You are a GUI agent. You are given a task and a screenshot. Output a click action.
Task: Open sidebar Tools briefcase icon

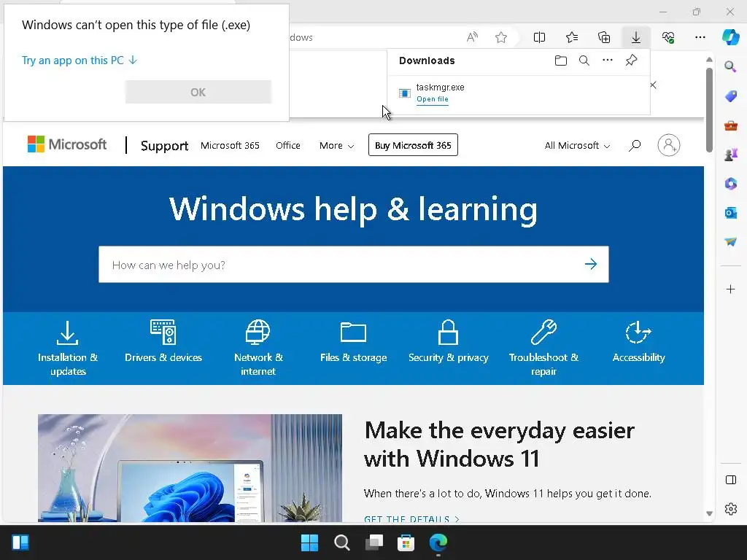[x=730, y=125]
